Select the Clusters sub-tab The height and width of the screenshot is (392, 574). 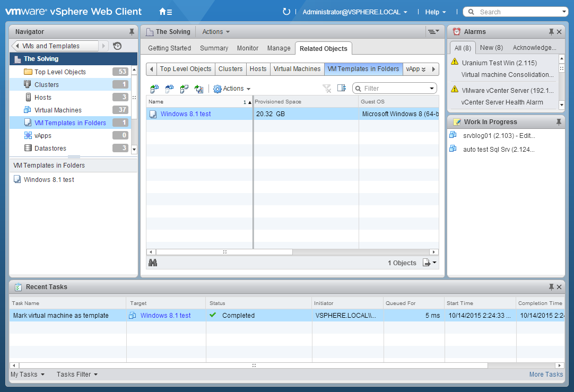point(230,69)
